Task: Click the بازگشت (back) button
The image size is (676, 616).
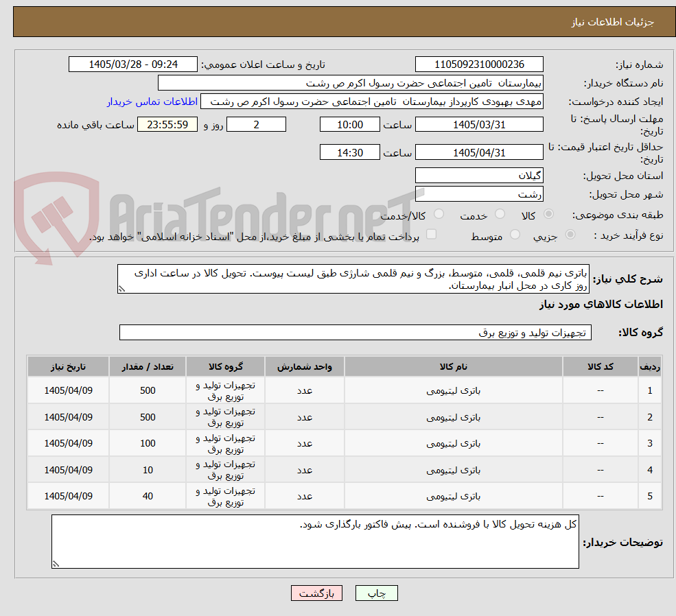Action: (316, 593)
